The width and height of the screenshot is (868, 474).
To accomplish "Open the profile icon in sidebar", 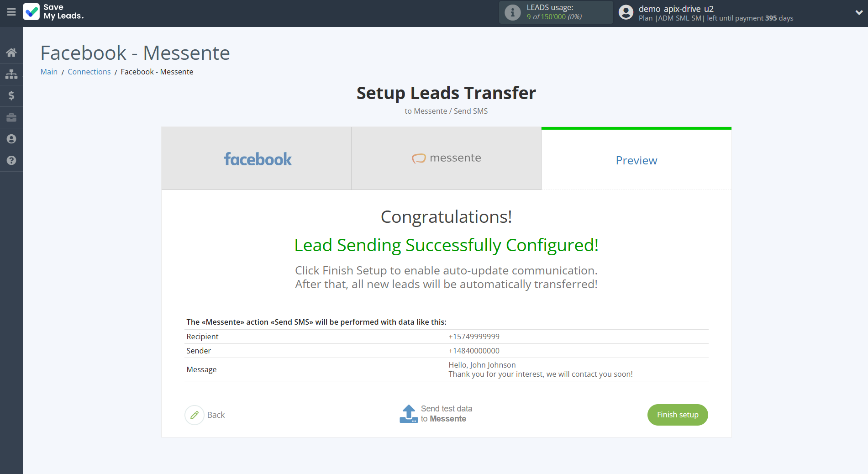I will point(11,139).
